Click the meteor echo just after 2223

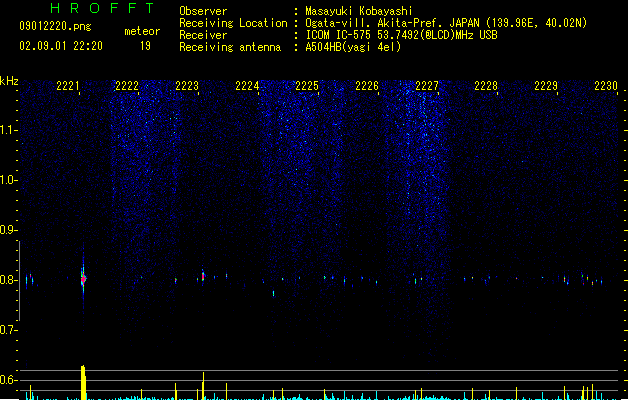coord(203,276)
